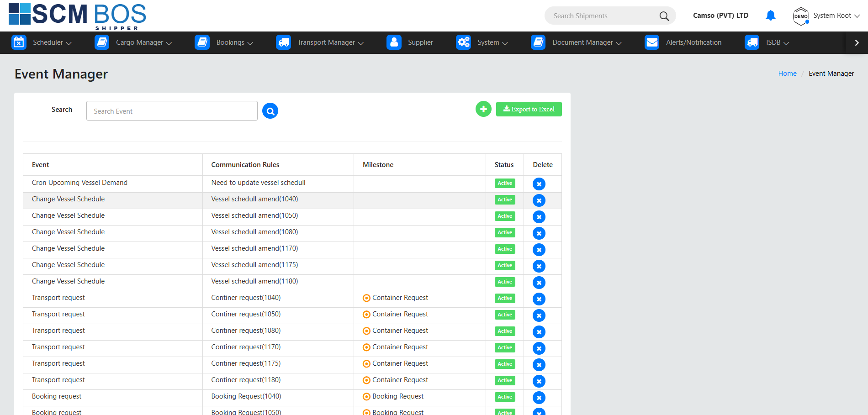Click the Status column header
This screenshot has width=868, height=415.
(x=504, y=165)
